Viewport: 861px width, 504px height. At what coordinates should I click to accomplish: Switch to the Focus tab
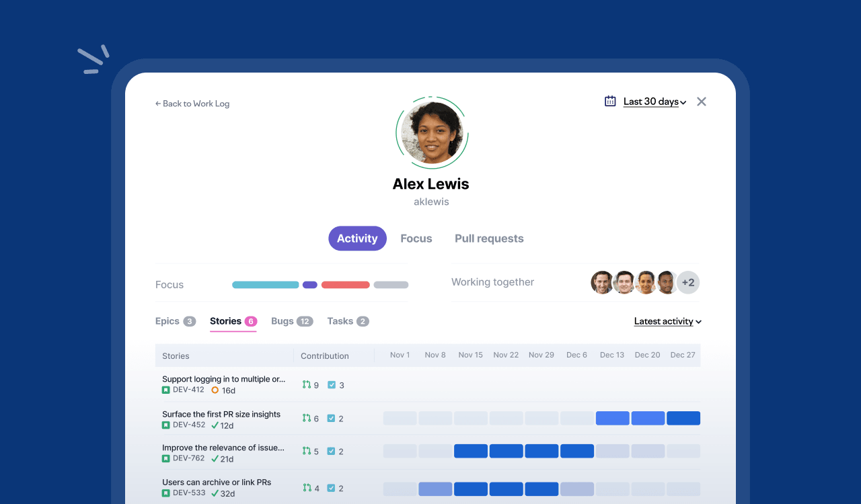416,238
